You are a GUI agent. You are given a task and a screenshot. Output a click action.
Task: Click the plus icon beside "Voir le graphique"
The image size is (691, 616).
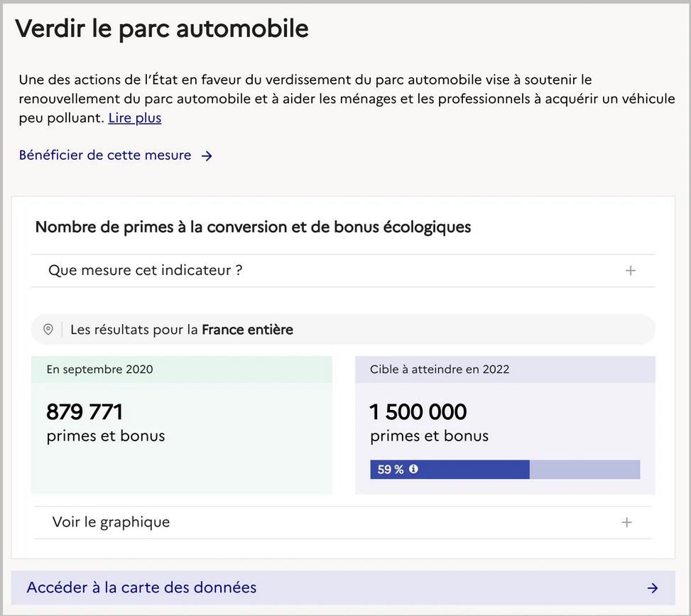626,522
